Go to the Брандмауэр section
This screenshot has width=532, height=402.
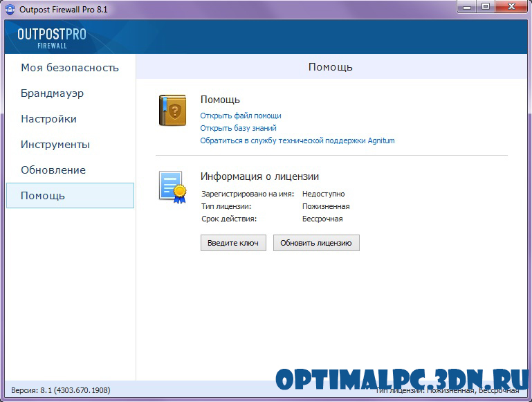pyautogui.click(x=52, y=93)
